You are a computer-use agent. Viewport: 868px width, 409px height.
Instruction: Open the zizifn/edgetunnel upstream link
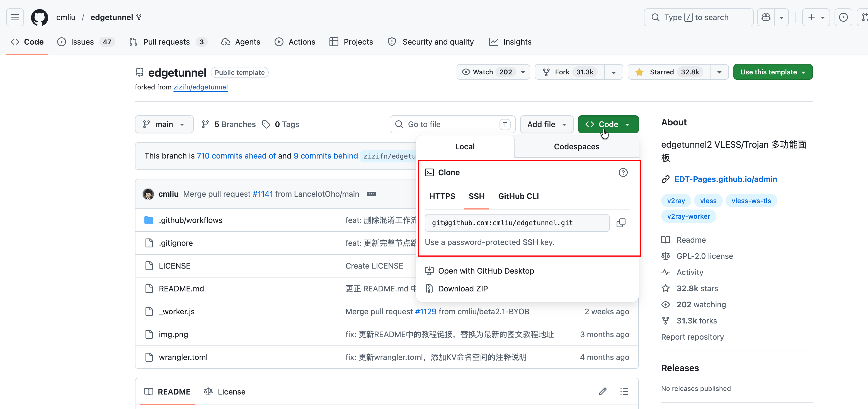(200, 87)
